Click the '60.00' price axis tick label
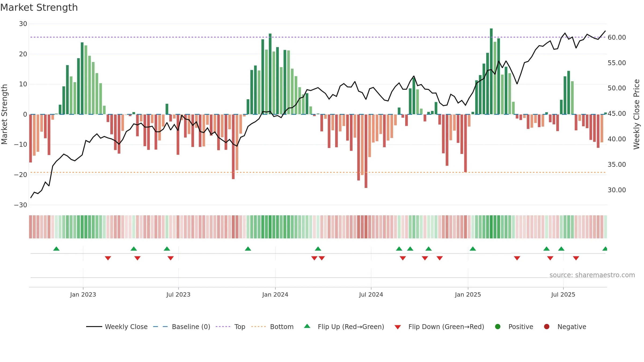The height and width of the screenshot is (362, 644). (617, 38)
